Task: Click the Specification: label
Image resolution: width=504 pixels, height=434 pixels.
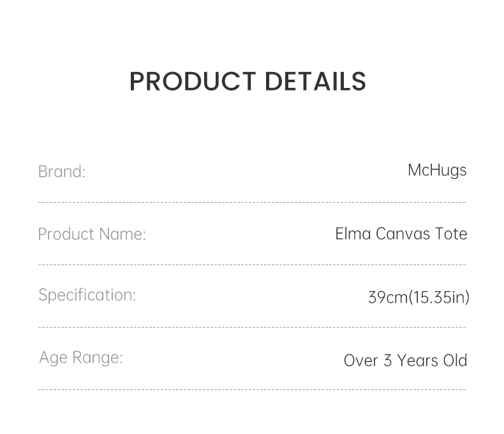Action: coord(87,295)
